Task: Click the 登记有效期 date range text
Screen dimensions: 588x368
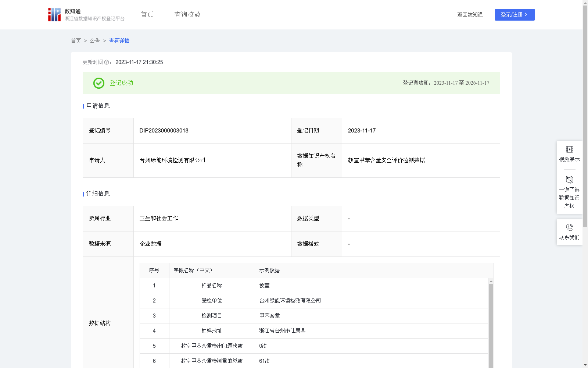Action: point(446,83)
